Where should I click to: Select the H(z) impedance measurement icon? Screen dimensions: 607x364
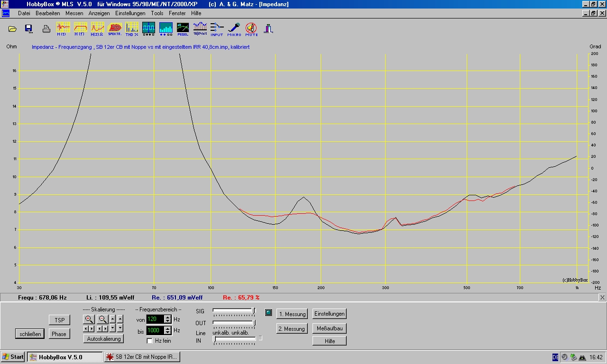point(97,28)
